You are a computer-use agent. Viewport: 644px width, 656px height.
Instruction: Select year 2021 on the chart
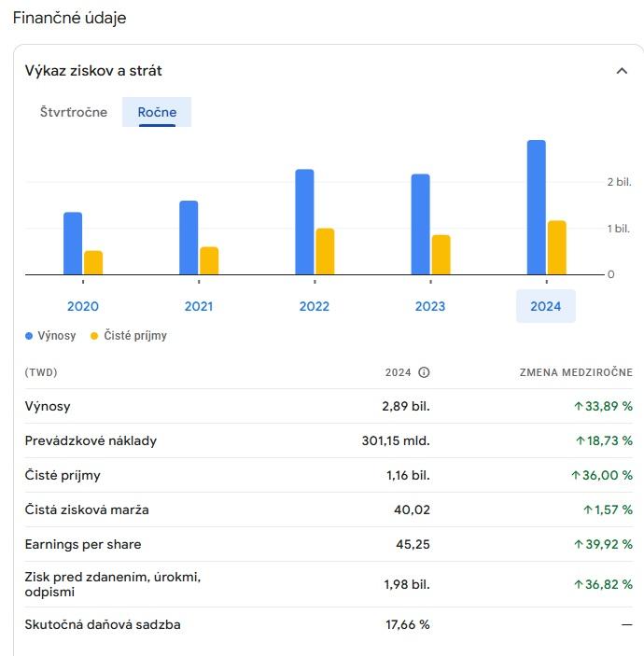198,306
